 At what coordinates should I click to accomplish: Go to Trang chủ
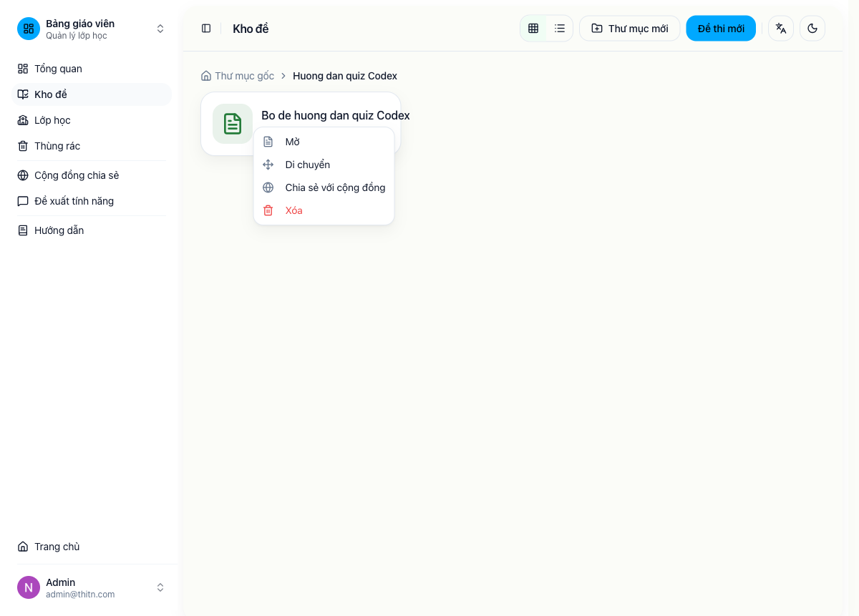coord(92,547)
